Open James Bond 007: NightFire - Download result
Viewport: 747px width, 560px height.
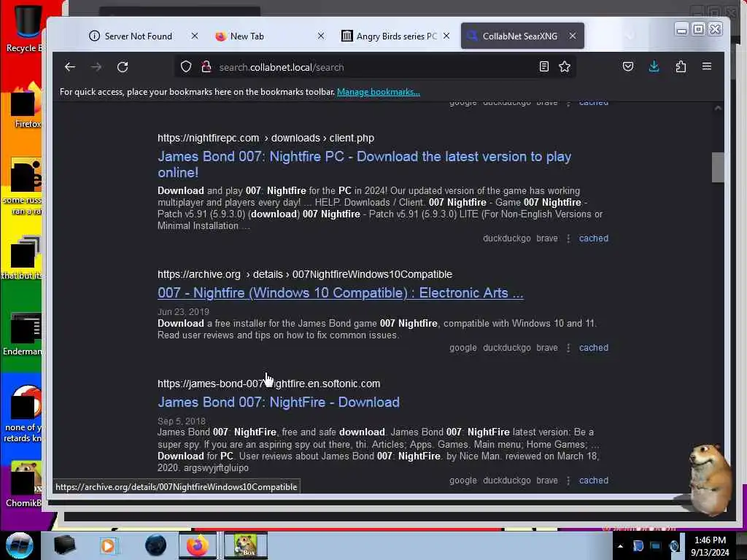click(x=279, y=402)
